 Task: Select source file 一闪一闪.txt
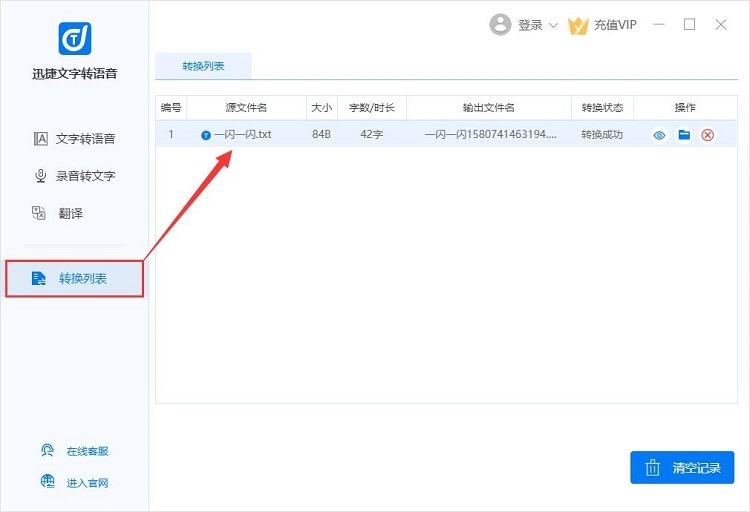tap(243, 134)
